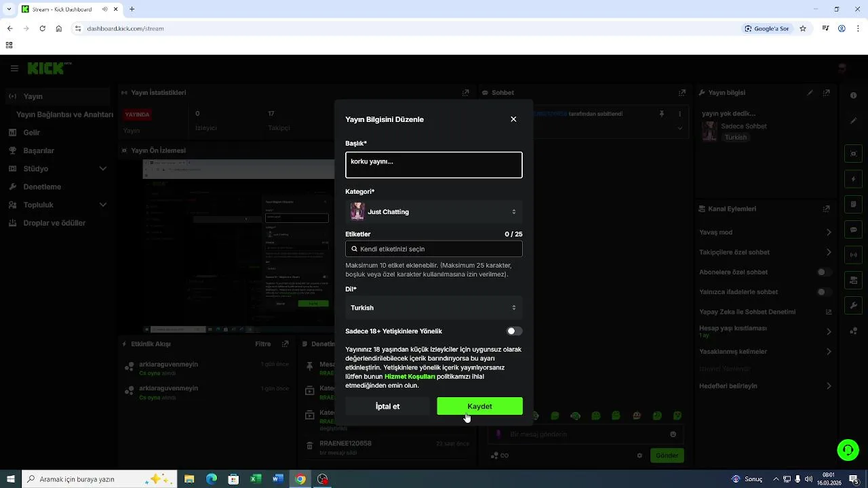Screen dimensions: 868x488
Task: Open Yayın Bağlantısı ve Anahtarı page
Action: 64,115
